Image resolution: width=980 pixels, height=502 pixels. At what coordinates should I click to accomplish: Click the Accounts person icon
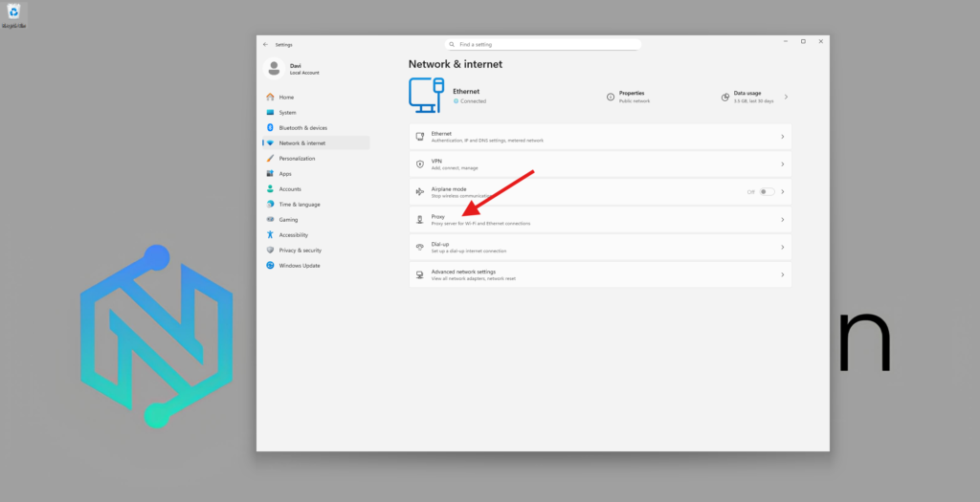click(270, 188)
